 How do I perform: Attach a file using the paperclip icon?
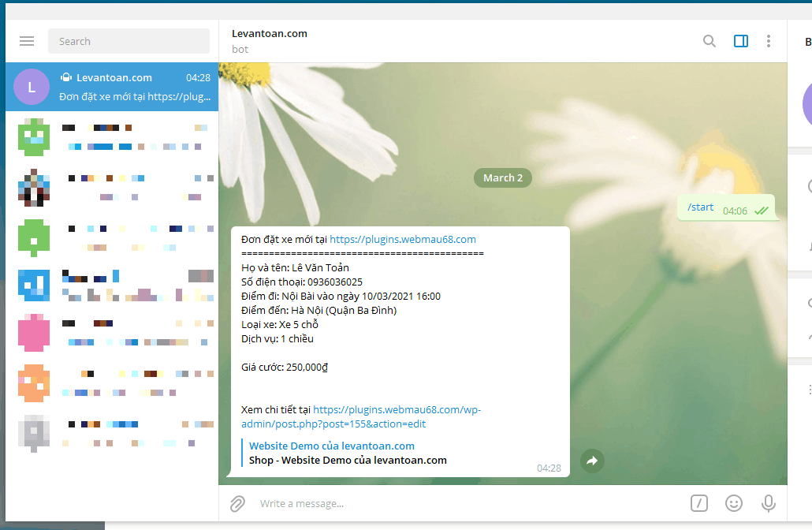pyautogui.click(x=237, y=503)
